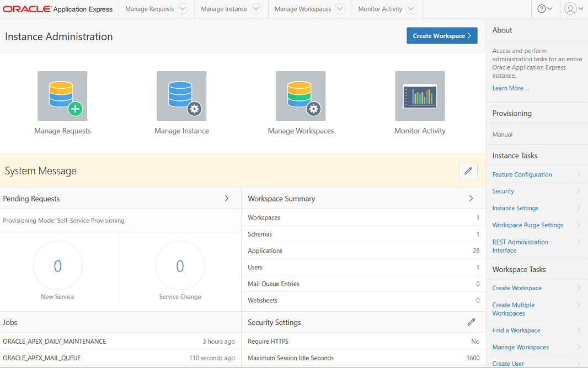Image resolution: width=588 pixels, height=368 pixels.
Task: Click the chevron beside Feature Configuration
Action: [579, 174]
